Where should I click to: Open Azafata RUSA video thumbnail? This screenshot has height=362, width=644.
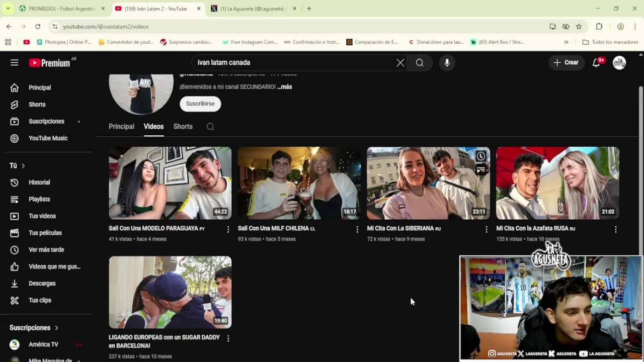(557, 183)
